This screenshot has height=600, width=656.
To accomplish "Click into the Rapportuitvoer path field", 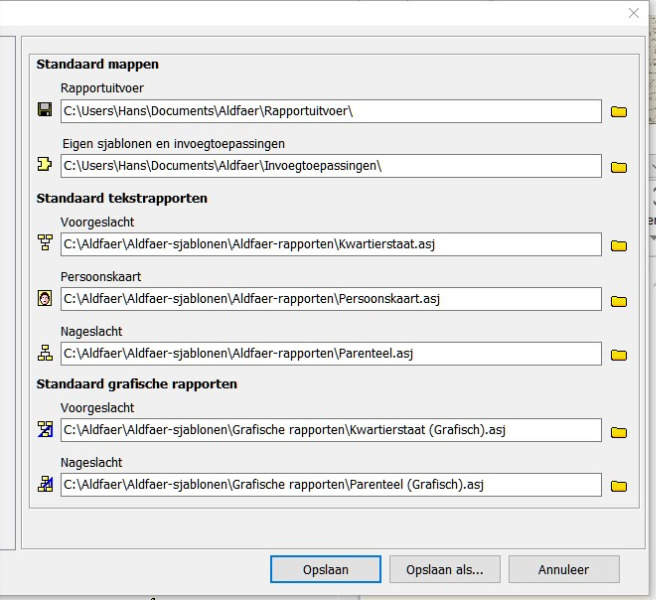I will tap(330, 111).
